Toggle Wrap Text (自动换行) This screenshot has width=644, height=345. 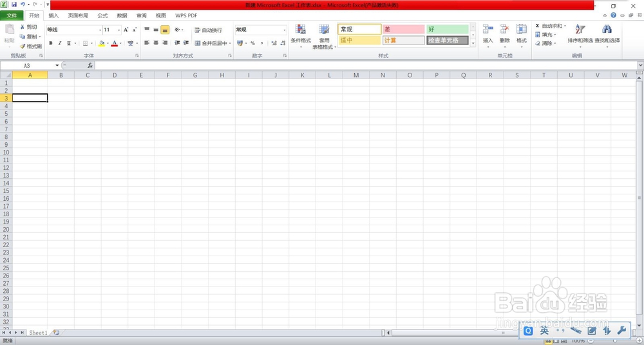208,30
